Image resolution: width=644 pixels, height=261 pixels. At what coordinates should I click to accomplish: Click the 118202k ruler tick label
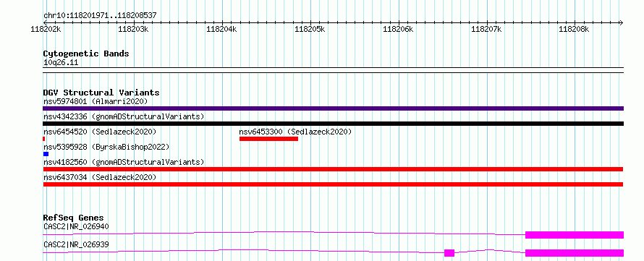click(x=46, y=29)
